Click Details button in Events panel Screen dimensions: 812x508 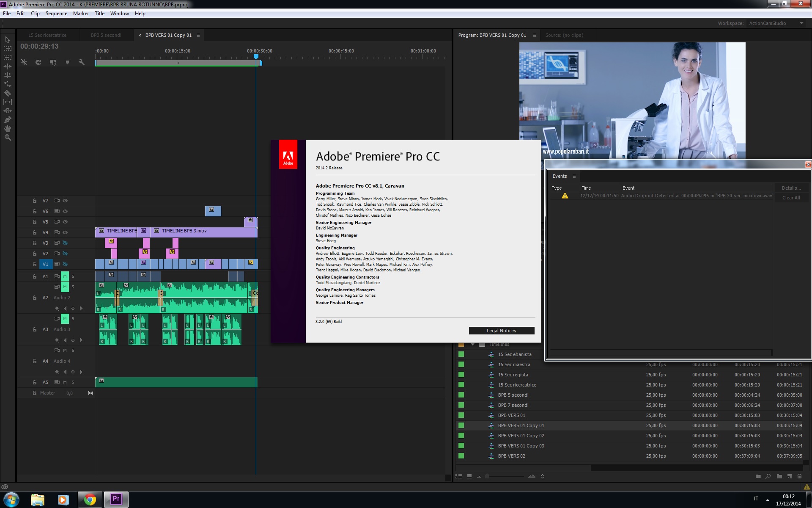point(791,188)
